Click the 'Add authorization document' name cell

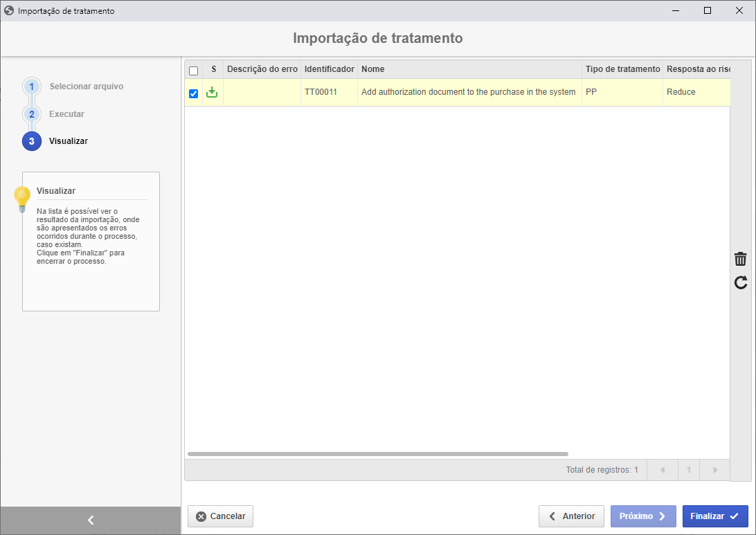(x=469, y=92)
